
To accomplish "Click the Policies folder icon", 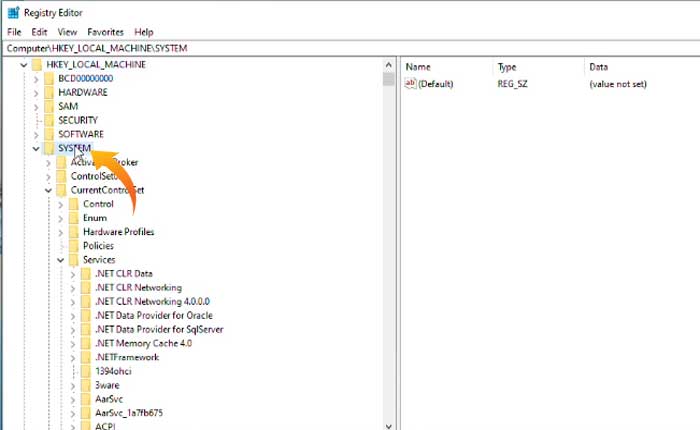I will pyautogui.click(x=74, y=246).
